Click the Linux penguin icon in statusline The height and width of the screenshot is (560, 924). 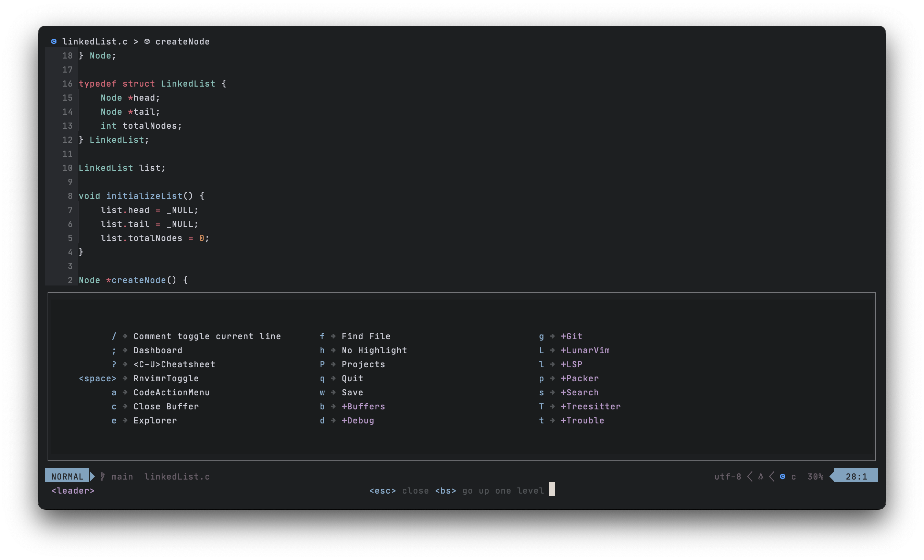click(x=761, y=476)
